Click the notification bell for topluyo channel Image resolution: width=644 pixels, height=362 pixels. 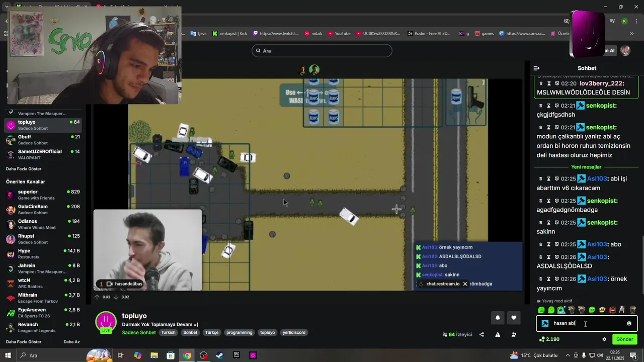(x=498, y=318)
